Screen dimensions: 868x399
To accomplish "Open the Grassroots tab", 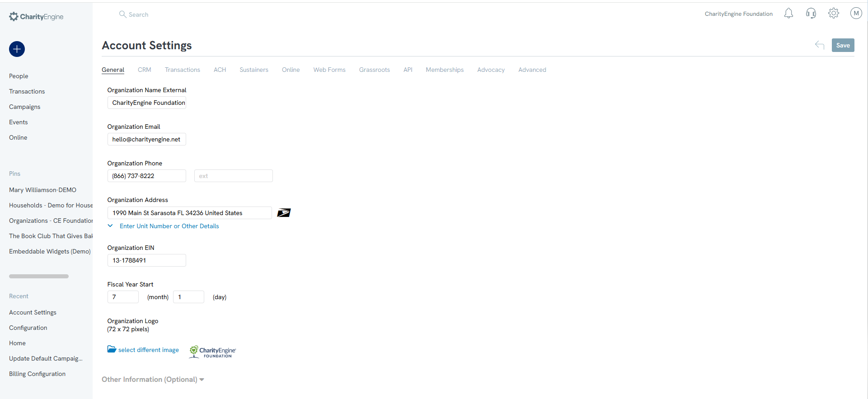I will tap(375, 70).
